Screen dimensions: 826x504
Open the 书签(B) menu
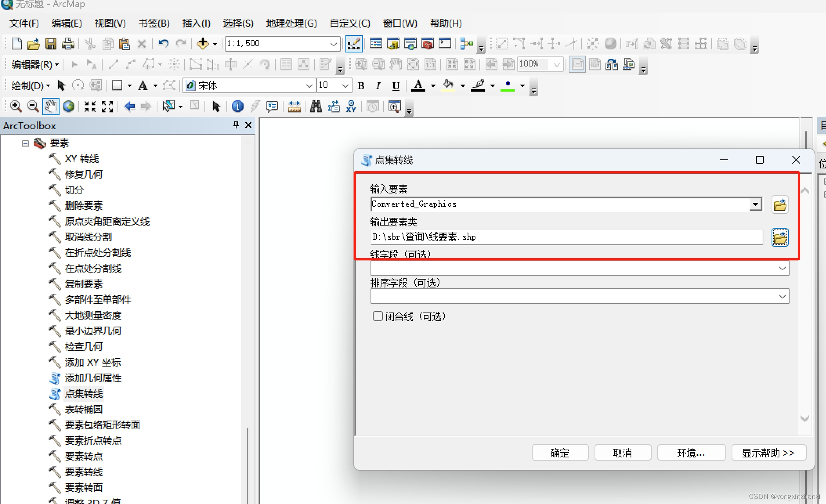154,23
